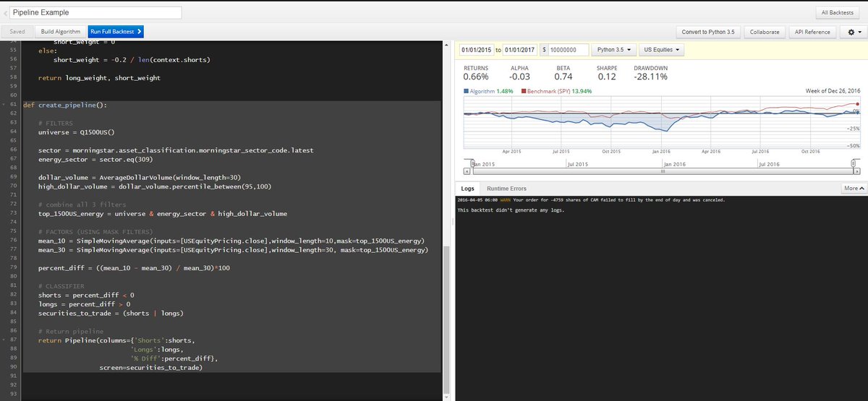Click the capital amount field 10000000

click(569, 50)
